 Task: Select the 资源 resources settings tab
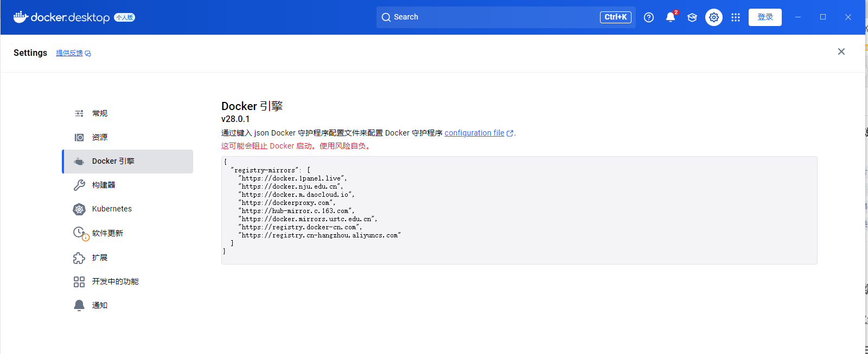click(128, 137)
